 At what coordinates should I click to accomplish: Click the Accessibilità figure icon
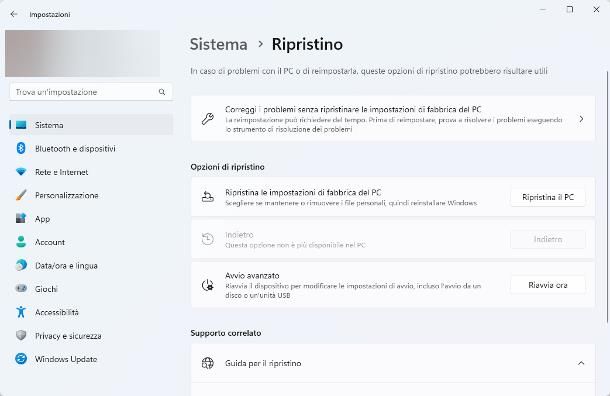pyautogui.click(x=21, y=312)
